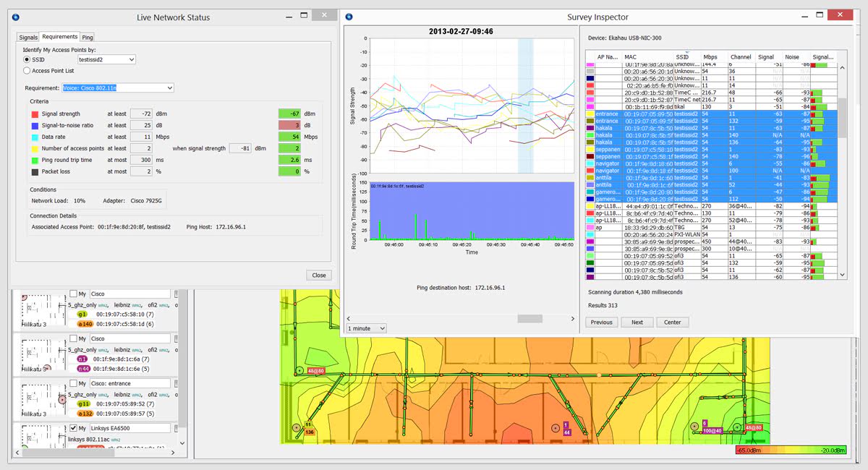Screen dimensions: 868x470
Task: Click the Packet loss 2 percent field
Action: pos(141,171)
